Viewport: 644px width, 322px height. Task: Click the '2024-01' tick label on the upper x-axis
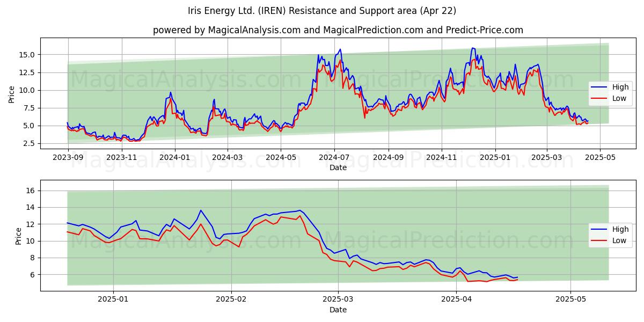click(175, 157)
